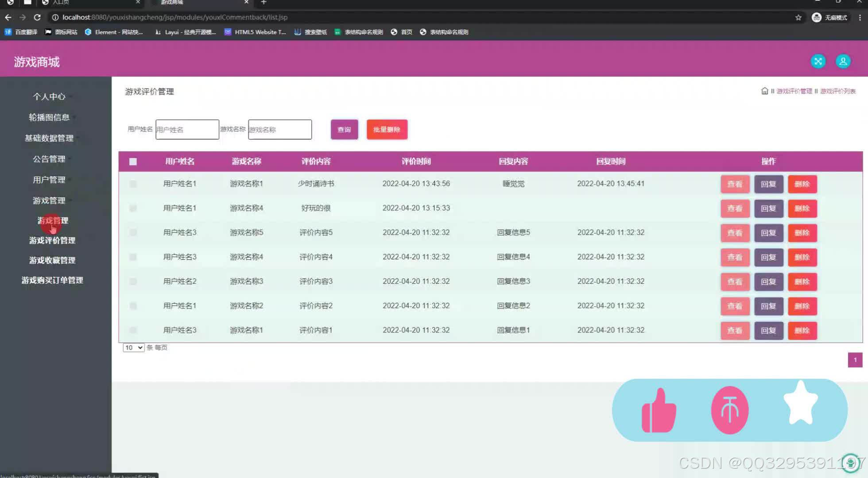This screenshot has height=478, width=868.
Task: Open 搜索壁纸 bookmark
Action: [310, 32]
